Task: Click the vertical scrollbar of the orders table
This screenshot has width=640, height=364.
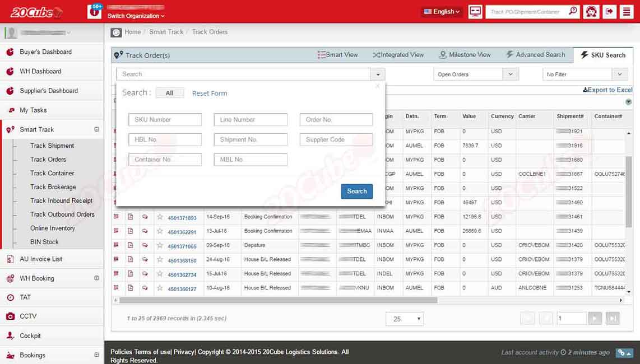Action: [x=629, y=191]
